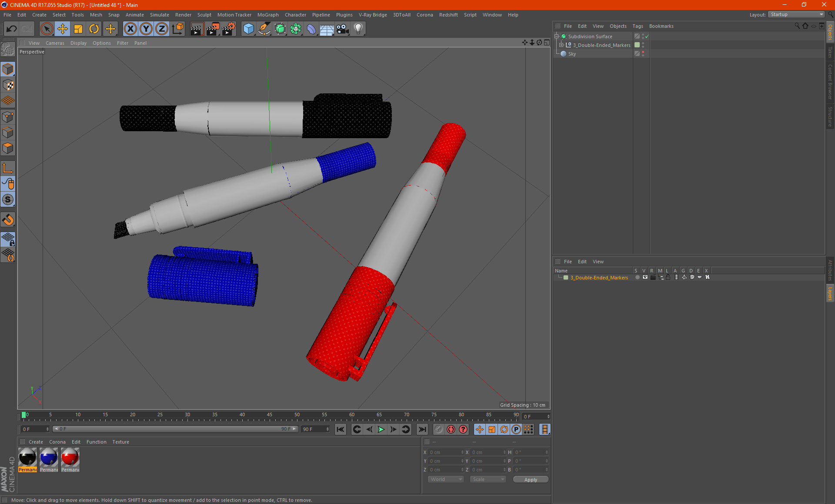
Task: Toggle coordinate system icon
Action: tap(177, 29)
